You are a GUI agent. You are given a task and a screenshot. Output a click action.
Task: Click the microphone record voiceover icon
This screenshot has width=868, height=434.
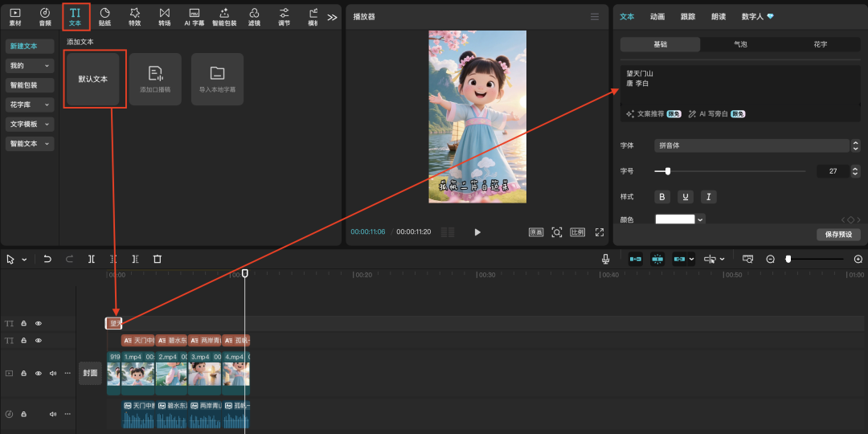(605, 259)
